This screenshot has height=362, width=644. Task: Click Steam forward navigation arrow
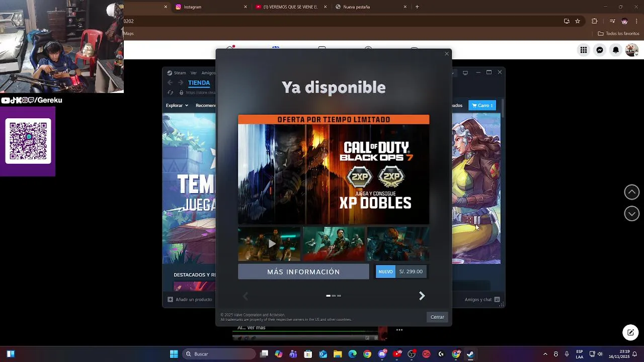[x=180, y=83]
